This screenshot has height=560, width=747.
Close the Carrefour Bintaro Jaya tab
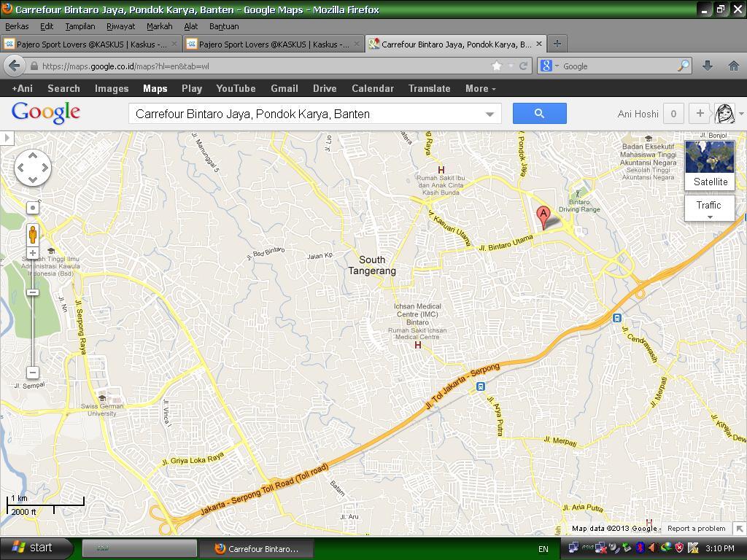(539, 44)
